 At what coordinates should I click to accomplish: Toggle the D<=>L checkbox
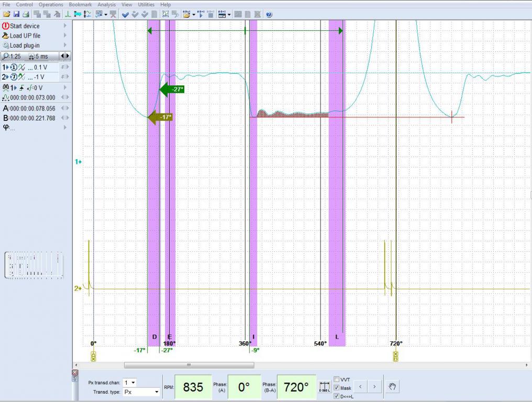click(336, 396)
